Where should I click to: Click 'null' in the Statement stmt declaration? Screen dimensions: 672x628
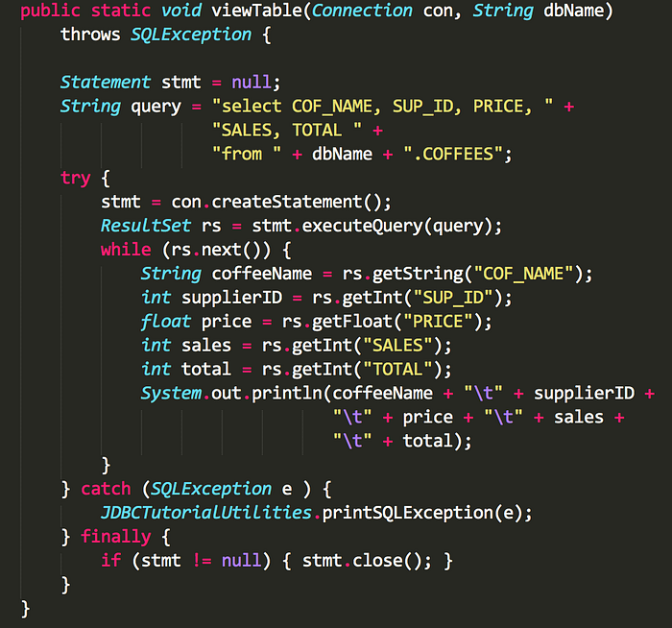252,82
